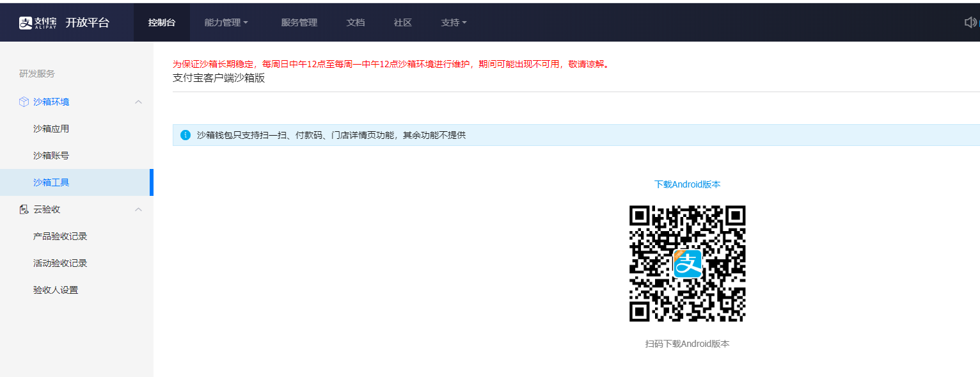Open the 文档 menu item
Viewport: 980px width, 377px height.
[x=356, y=22]
